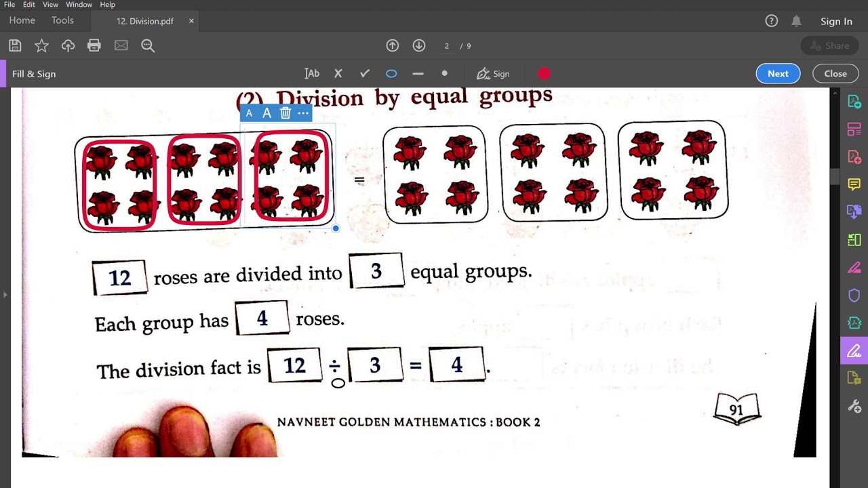Viewport: 868px width, 488px height.
Task: Go to previous page arrow
Action: 393,45
